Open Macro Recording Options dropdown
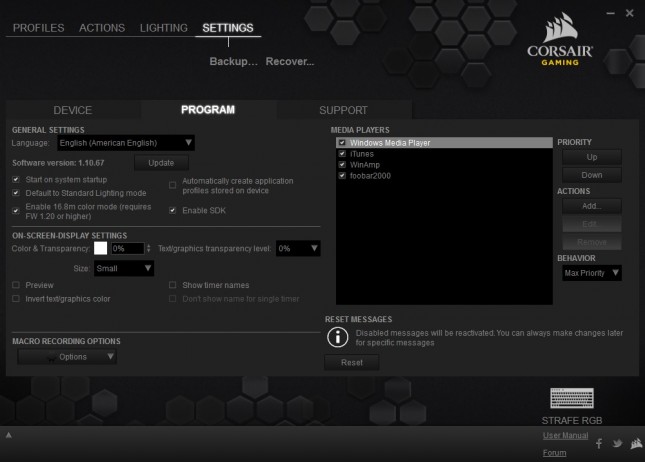Viewport: 645px width, 462px height. [67, 357]
